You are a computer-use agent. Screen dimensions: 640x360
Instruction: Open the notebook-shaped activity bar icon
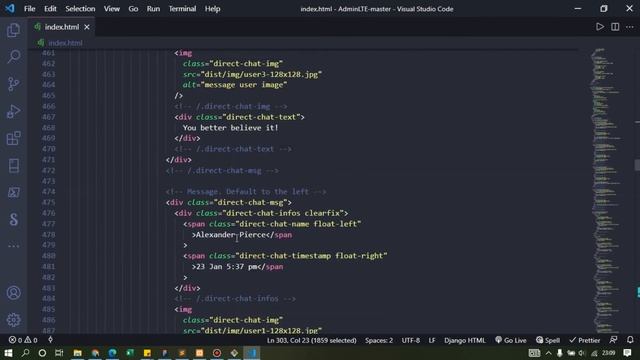(13, 165)
